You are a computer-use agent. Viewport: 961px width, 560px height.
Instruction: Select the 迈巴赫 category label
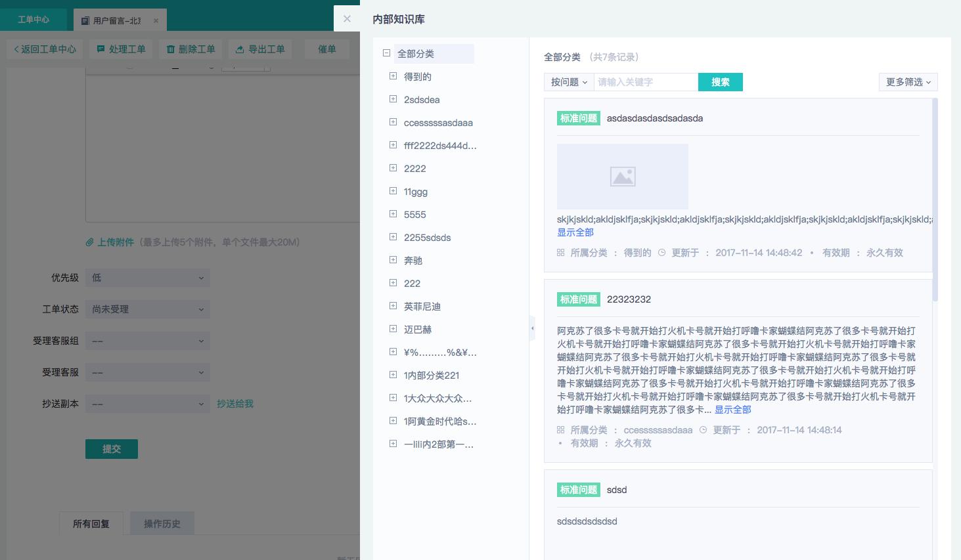pyautogui.click(x=418, y=330)
